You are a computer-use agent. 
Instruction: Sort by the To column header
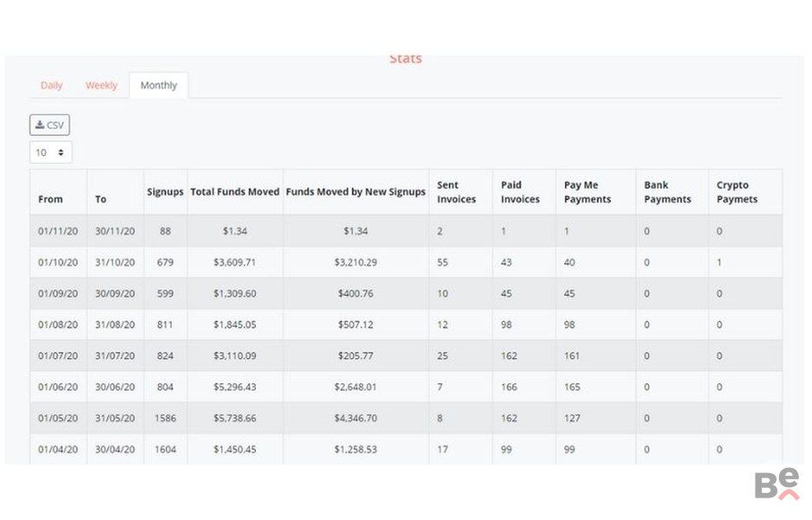[x=101, y=199]
